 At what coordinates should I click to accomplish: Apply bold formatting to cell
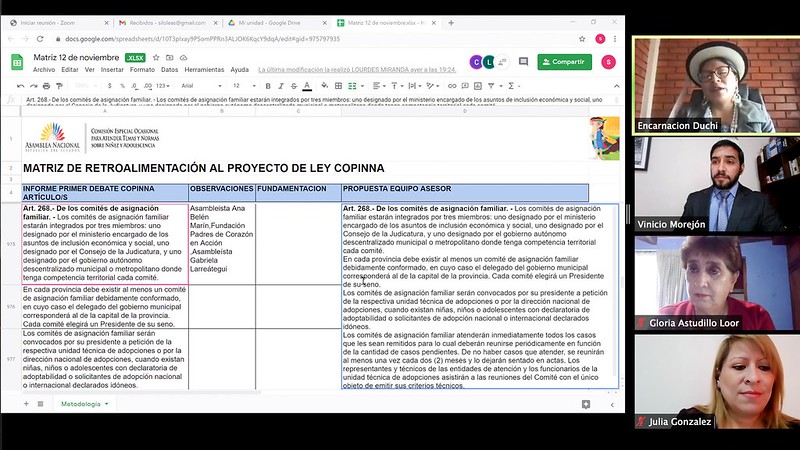(267, 86)
